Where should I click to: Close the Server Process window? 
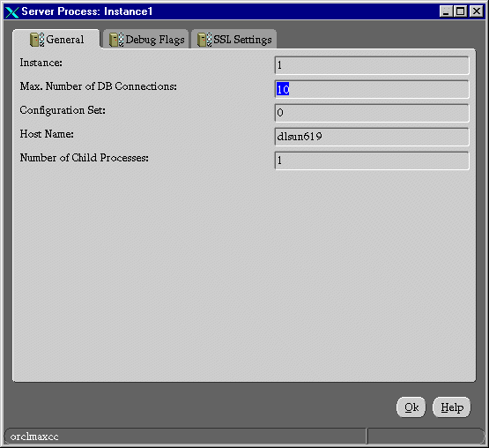(477, 11)
